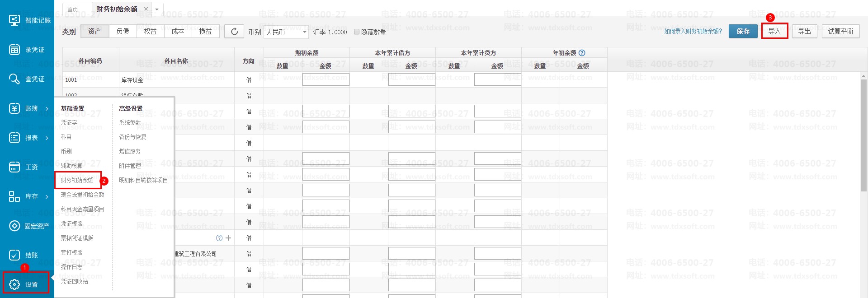Click the plus icon in the table row

(228, 238)
